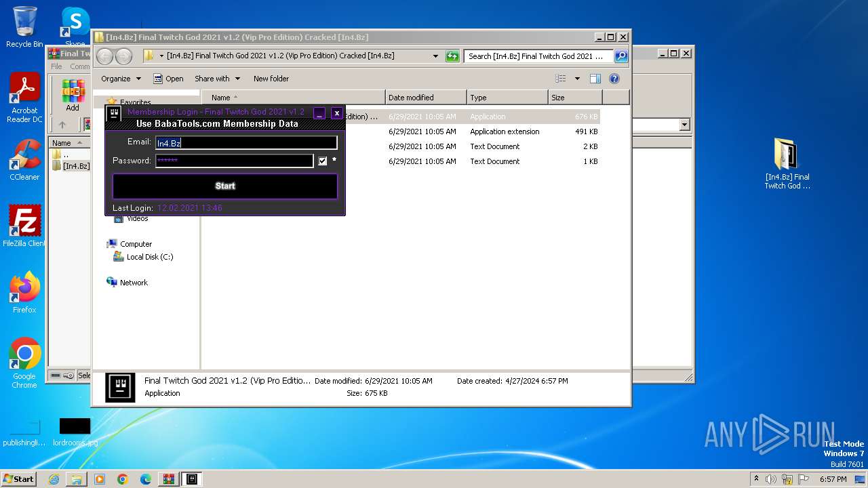Image resolution: width=868 pixels, height=488 pixels.
Task: Switch to WinRAR taskbar button
Action: click(x=169, y=479)
